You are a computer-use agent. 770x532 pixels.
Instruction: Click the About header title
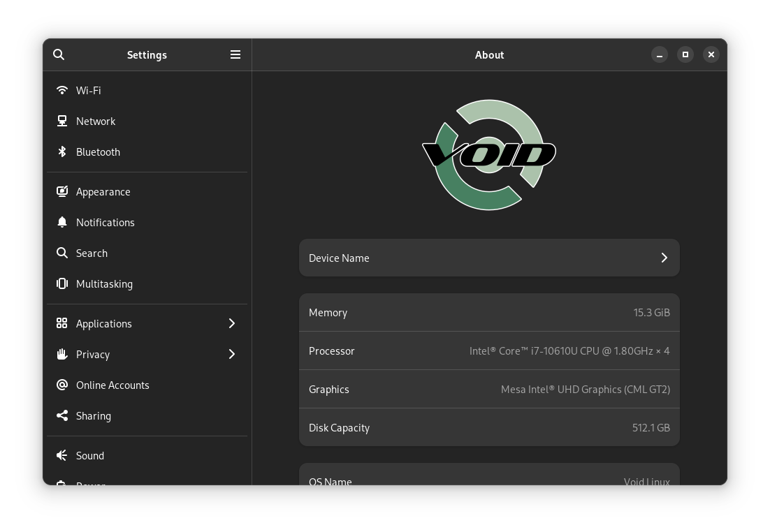[x=489, y=55]
